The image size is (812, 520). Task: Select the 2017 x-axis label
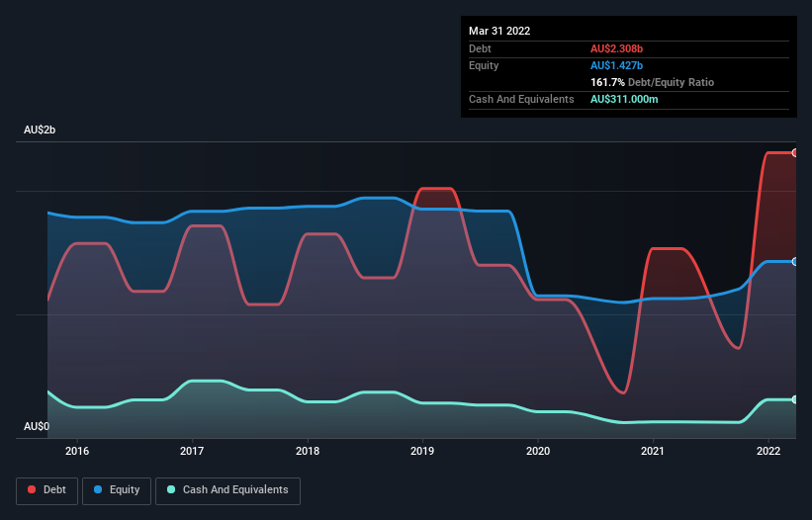pos(192,451)
